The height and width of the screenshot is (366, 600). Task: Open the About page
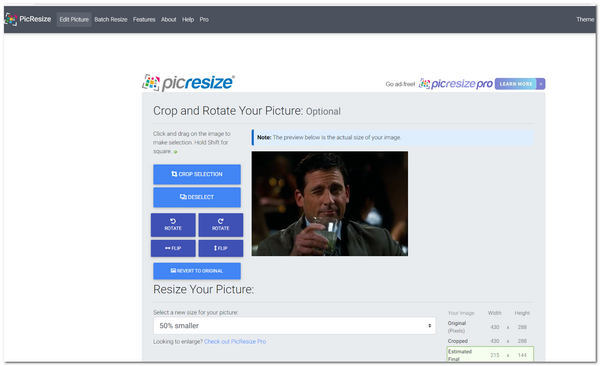coord(168,20)
